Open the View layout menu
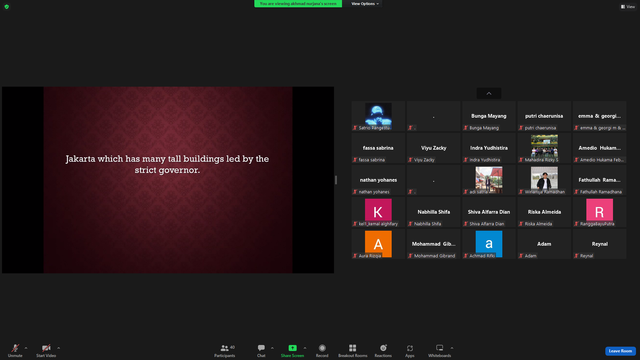The height and width of the screenshot is (360, 640). [x=628, y=7]
